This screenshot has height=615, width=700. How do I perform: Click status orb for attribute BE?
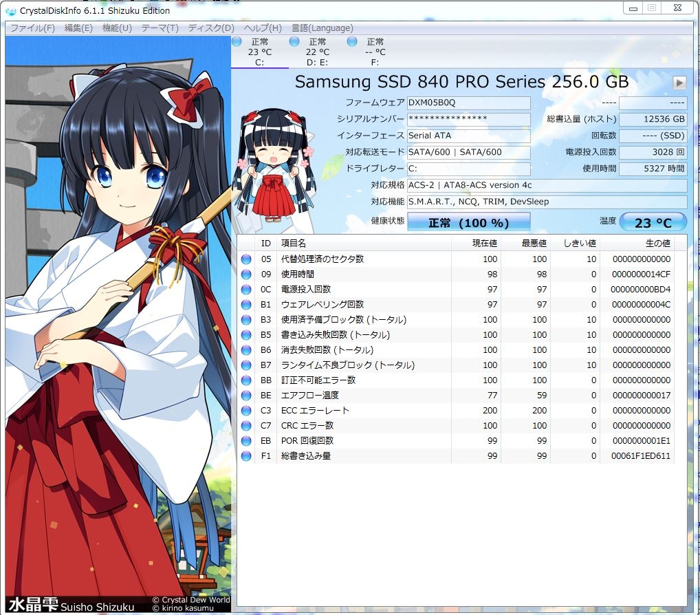coord(246,396)
